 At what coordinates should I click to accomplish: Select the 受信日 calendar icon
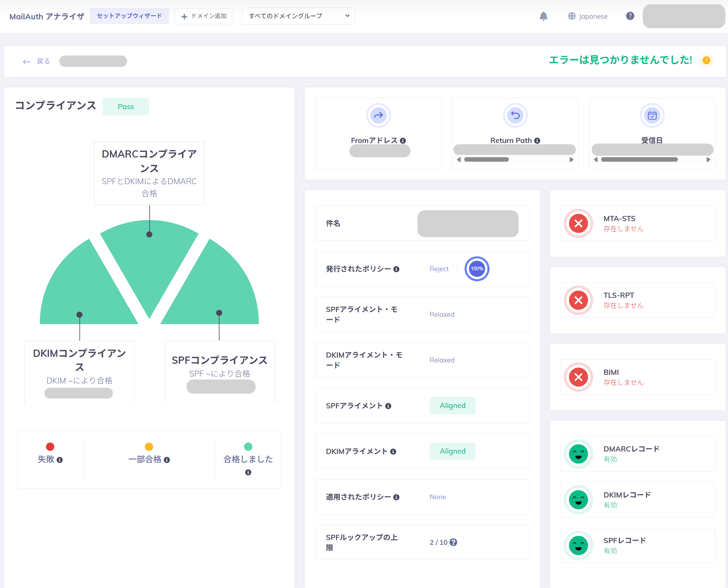652,115
